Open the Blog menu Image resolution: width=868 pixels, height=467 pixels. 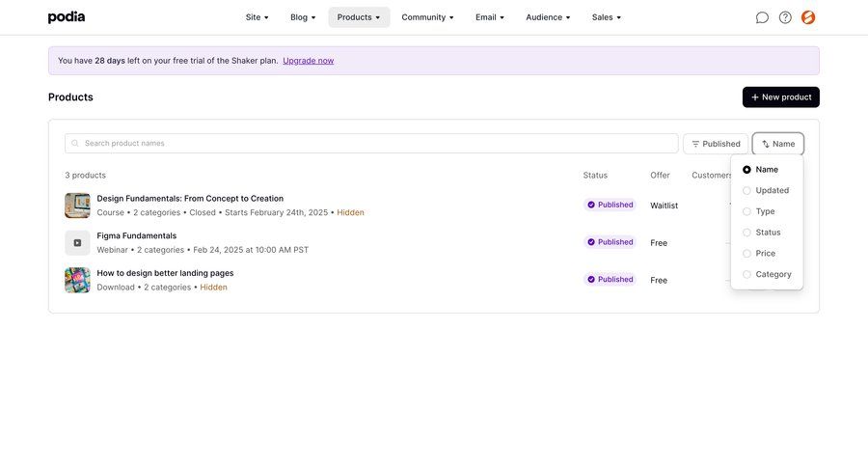pyautogui.click(x=303, y=17)
